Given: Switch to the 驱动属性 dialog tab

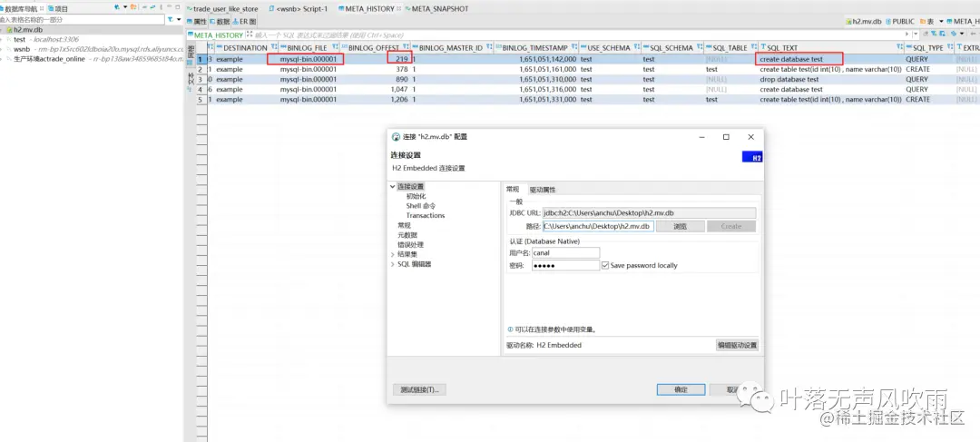Looking at the screenshot, I should 543,190.
